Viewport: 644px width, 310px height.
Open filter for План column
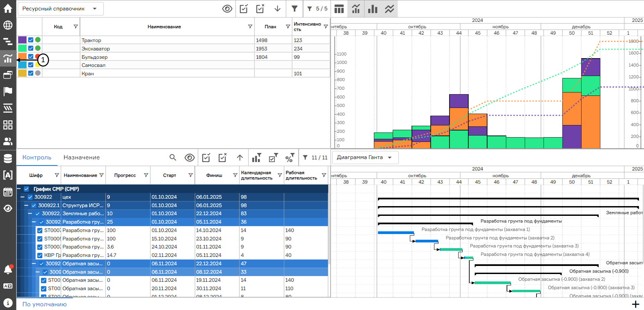[288, 27]
